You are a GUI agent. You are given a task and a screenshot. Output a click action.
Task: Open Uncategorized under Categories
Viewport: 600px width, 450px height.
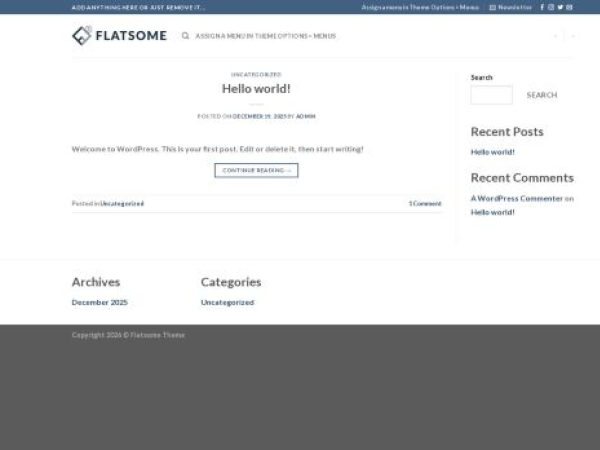point(227,302)
